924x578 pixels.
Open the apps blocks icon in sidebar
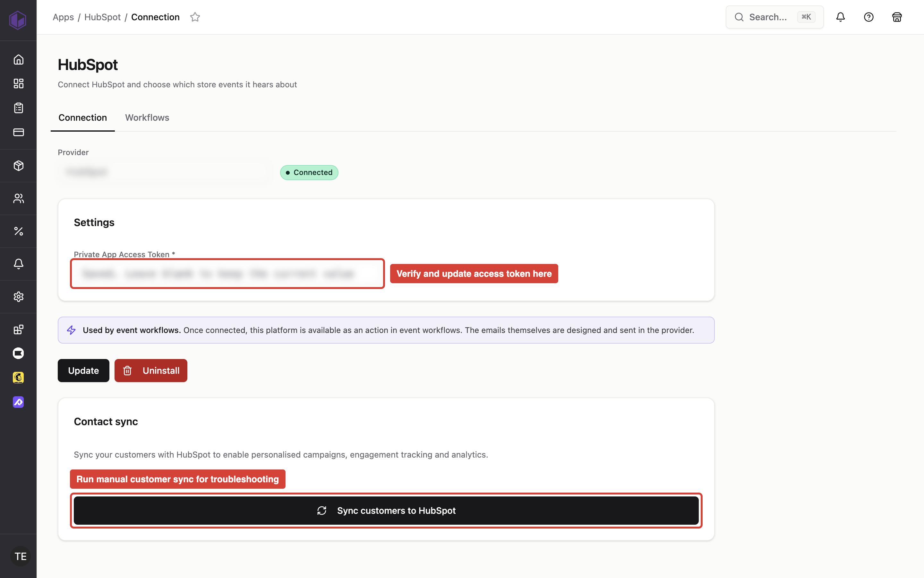pyautogui.click(x=18, y=329)
